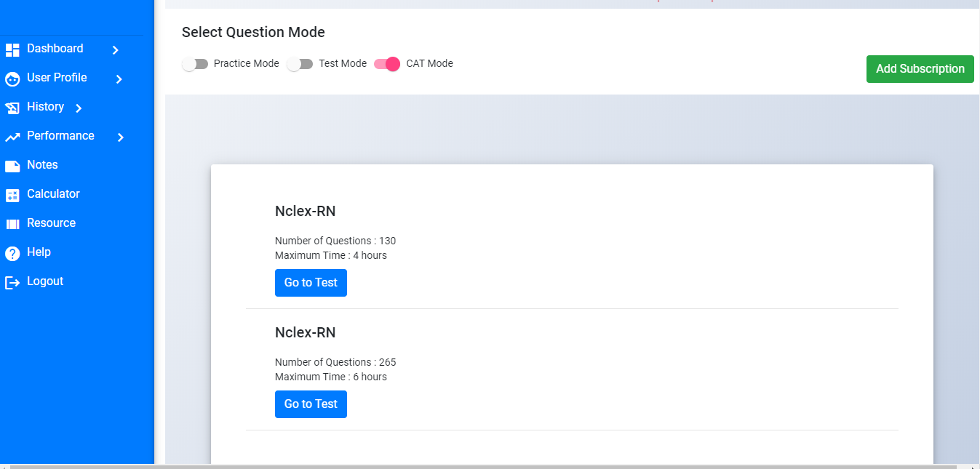980x469 pixels.
Task: Click the horizontal scrollbar at the bottom
Action: pos(484,466)
